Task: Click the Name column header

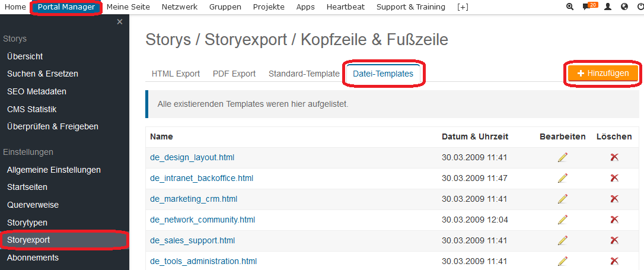Action: tap(161, 137)
